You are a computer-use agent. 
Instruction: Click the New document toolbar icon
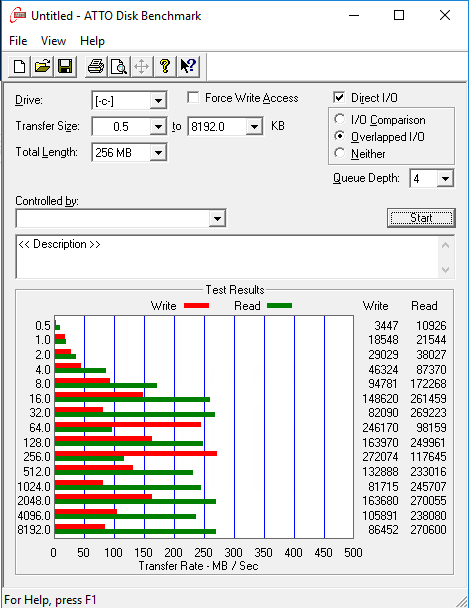point(19,67)
